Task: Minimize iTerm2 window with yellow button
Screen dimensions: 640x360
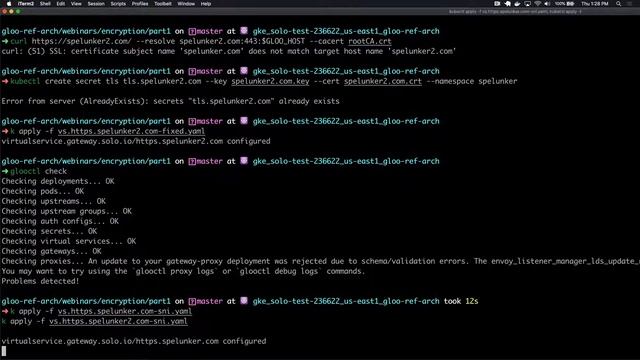Action: [x=11, y=11]
